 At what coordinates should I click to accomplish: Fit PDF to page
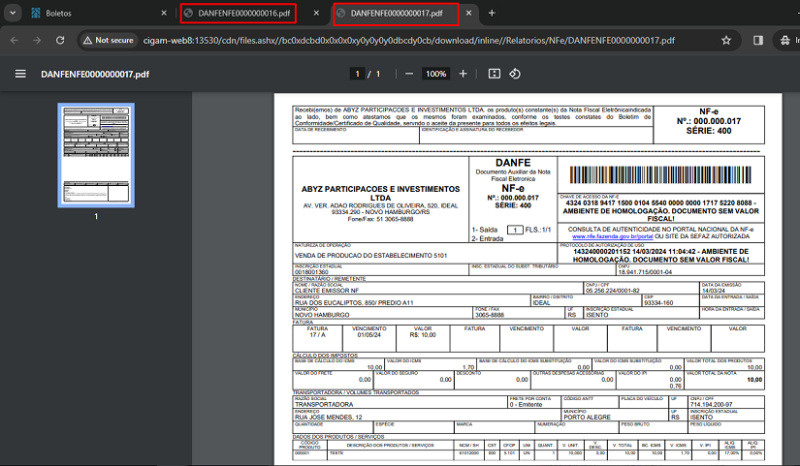point(494,74)
